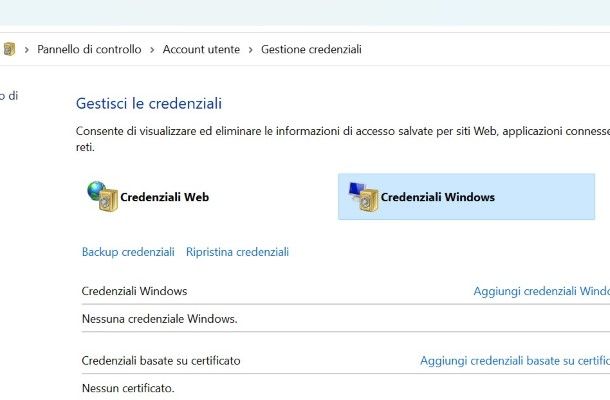Expand chevron after Pannello di controllo

pyautogui.click(x=152, y=50)
